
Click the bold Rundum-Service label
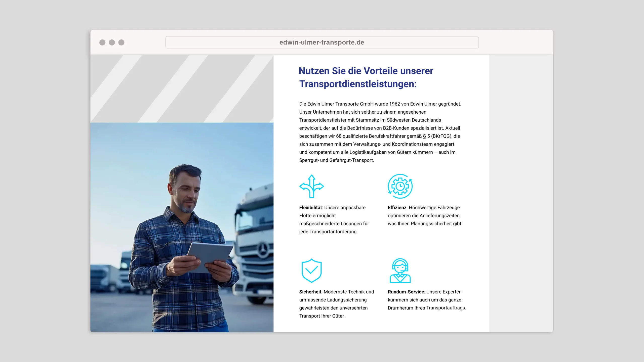(x=406, y=292)
